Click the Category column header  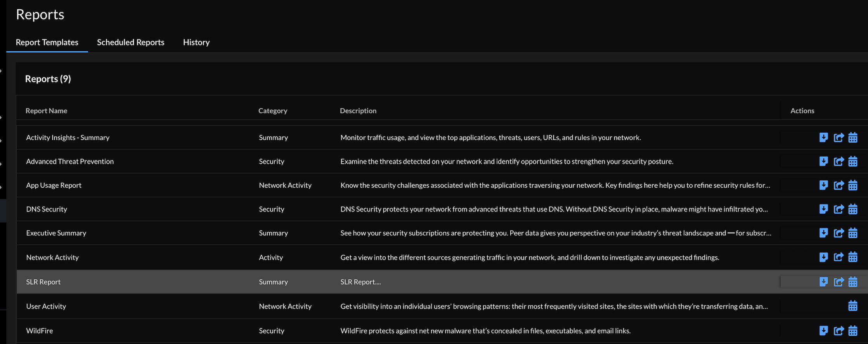point(273,111)
